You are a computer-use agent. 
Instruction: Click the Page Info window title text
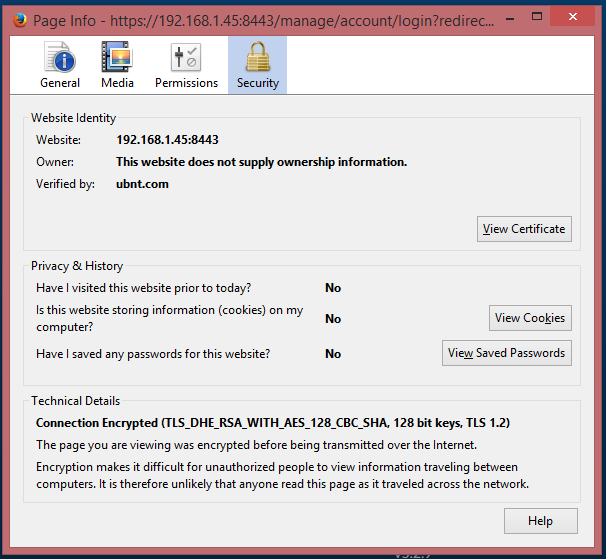click(264, 20)
